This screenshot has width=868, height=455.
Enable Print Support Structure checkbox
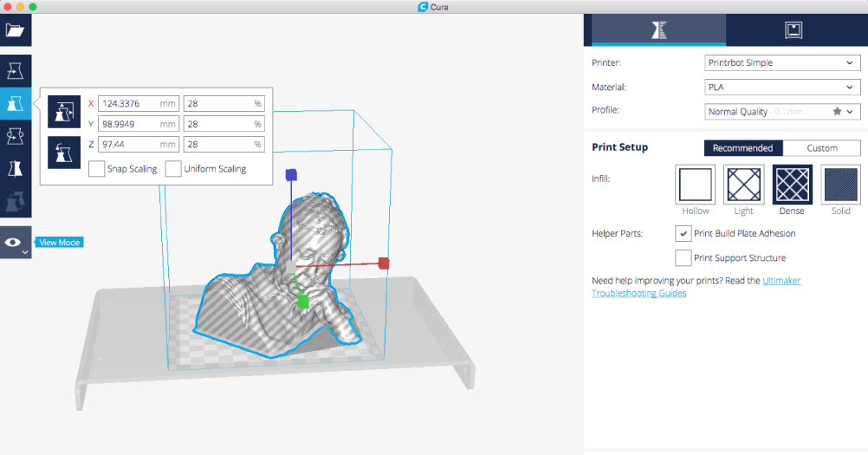[x=683, y=258]
